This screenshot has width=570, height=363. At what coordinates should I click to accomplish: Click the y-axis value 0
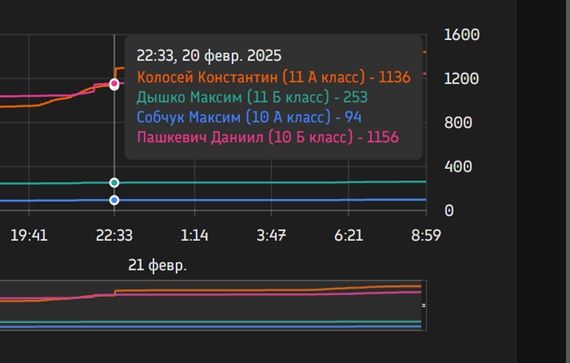449,211
